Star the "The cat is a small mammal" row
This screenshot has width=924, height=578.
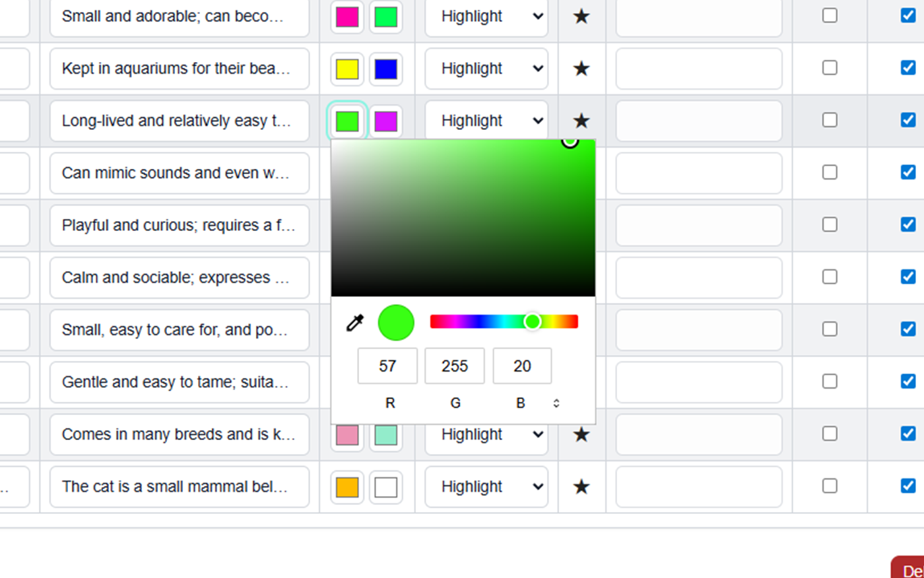pos(581,486)
